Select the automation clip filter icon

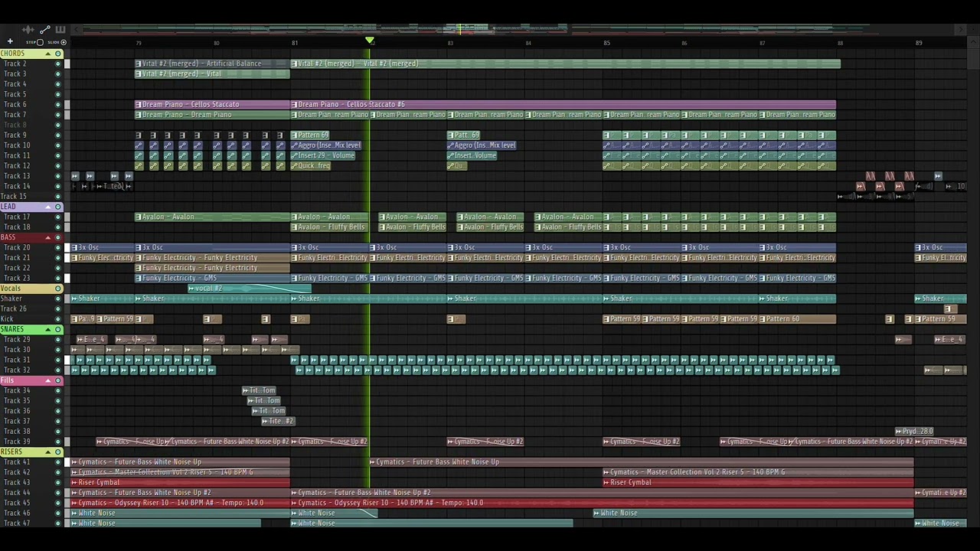(45, 30)
